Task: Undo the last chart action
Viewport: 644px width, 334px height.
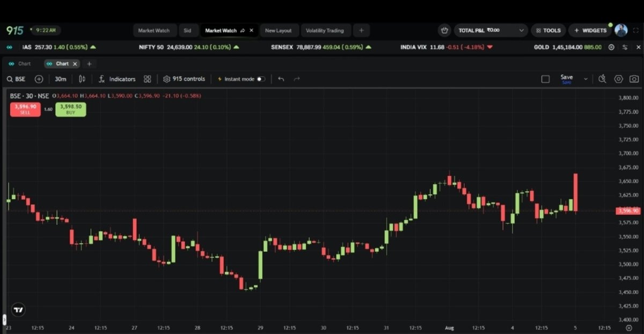Action: click(x=281, y=79)
